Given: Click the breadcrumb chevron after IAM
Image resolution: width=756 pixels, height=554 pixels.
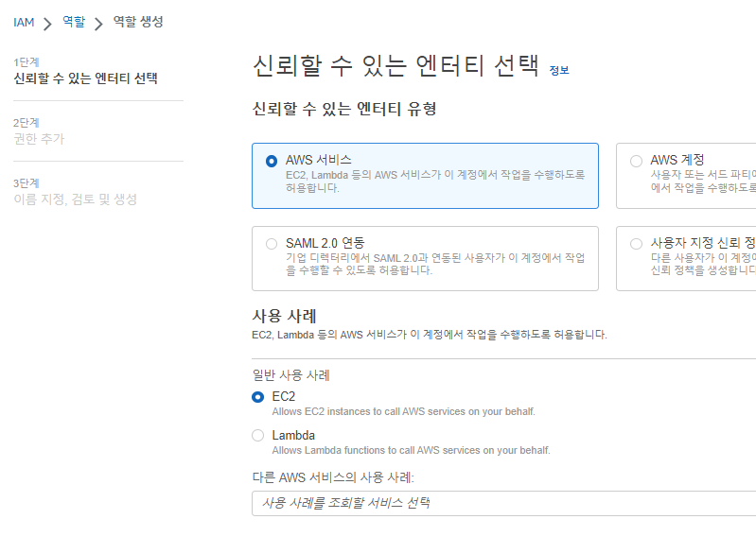Looking at the screenshot, I should (x=47, y=23).
